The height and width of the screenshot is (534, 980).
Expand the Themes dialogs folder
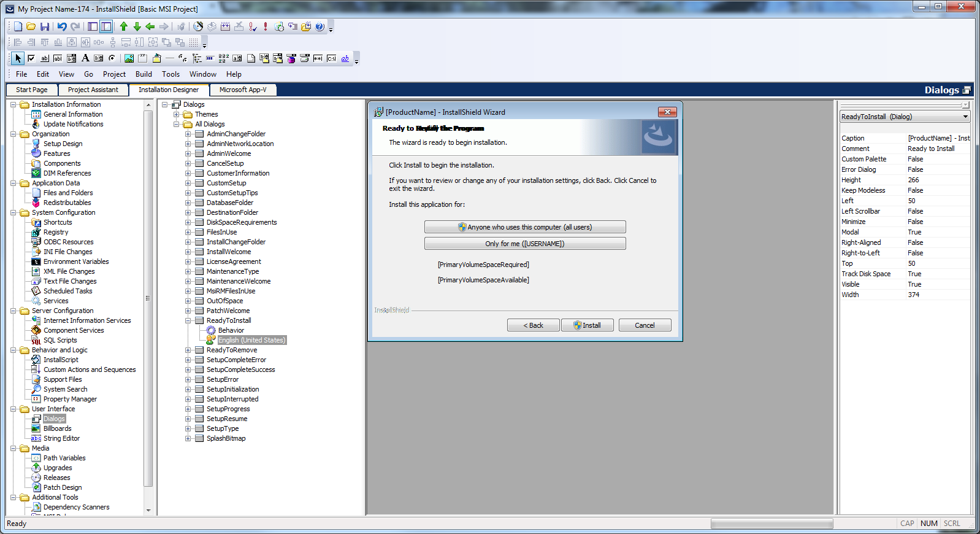coord(177,114)
